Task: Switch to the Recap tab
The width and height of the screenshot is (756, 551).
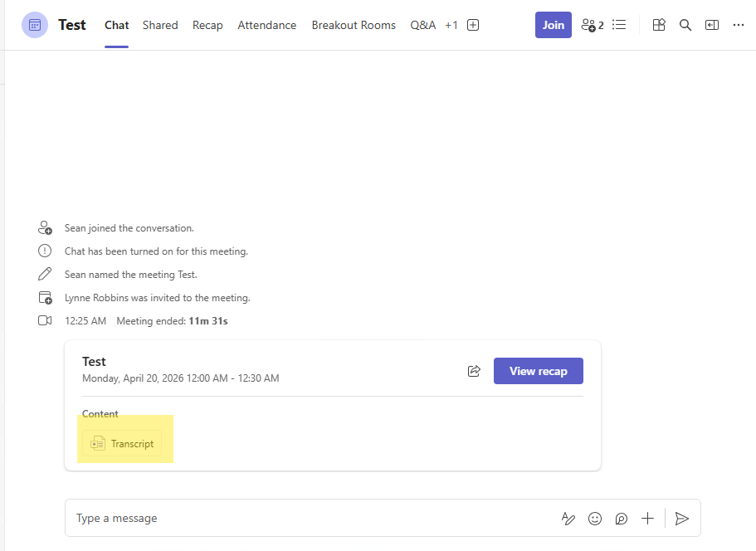Action: coord(207,25)
